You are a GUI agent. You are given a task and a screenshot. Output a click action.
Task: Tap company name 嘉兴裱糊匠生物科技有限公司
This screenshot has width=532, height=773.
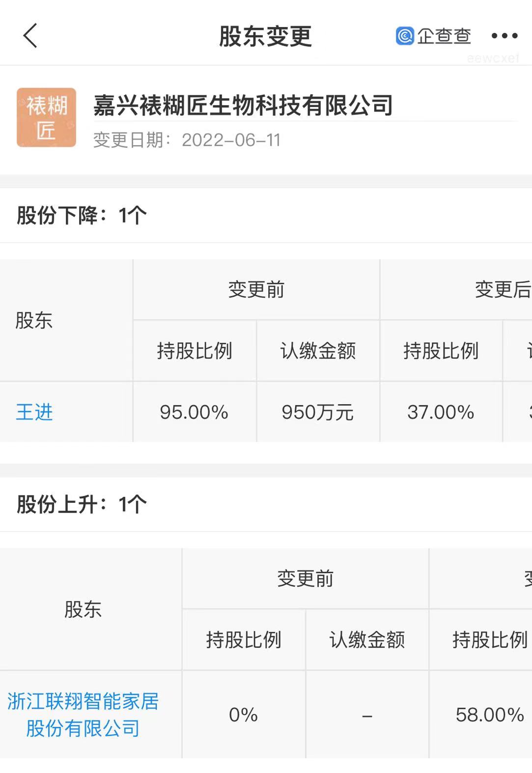(243, 105)
